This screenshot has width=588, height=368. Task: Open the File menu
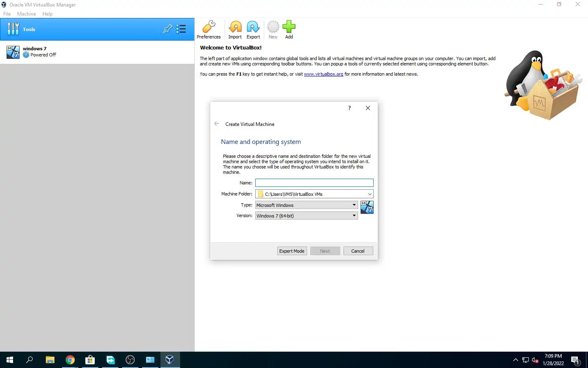pyautogui.click(x=7, y=14)
